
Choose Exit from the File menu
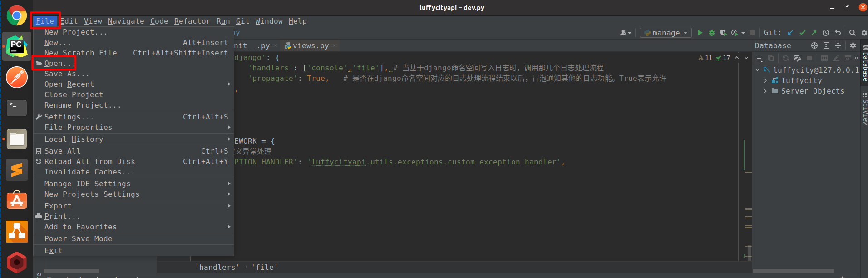(133, 251)
